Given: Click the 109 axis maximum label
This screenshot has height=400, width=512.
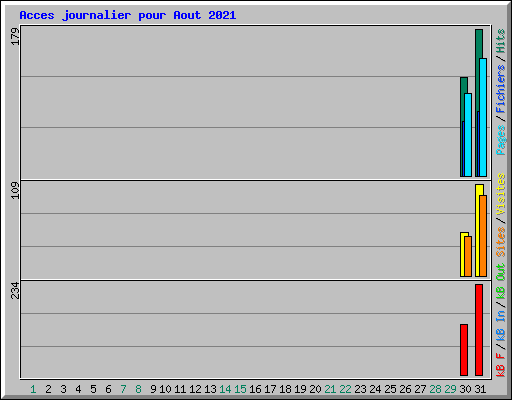Looking at the screenshot, I should coord(15,190).
